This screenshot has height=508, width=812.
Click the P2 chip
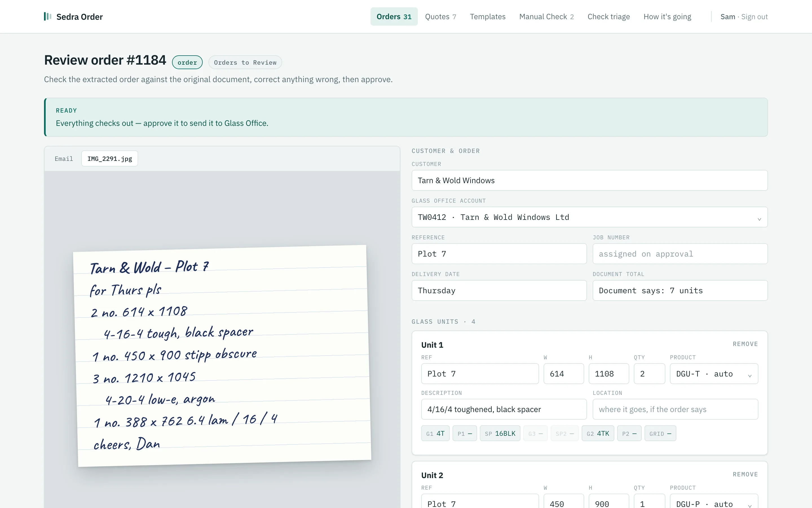(629, 433)
